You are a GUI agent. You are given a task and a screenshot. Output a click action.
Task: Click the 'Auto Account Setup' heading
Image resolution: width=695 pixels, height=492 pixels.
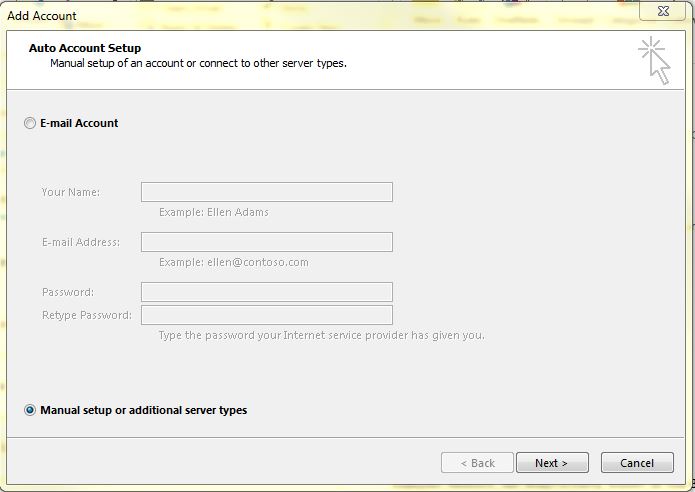[x=85, y=48]
